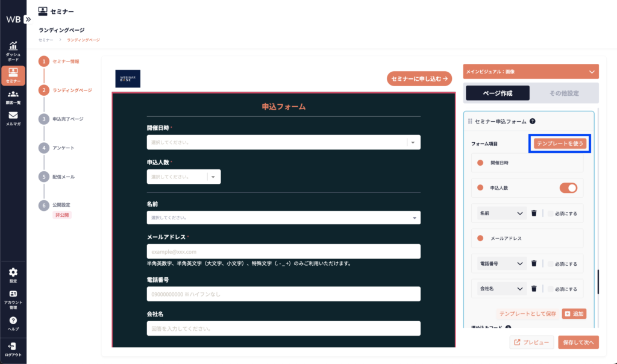The image size is (617, 364).
Task: Click the テンプレートを使う button
Action: 560,143
